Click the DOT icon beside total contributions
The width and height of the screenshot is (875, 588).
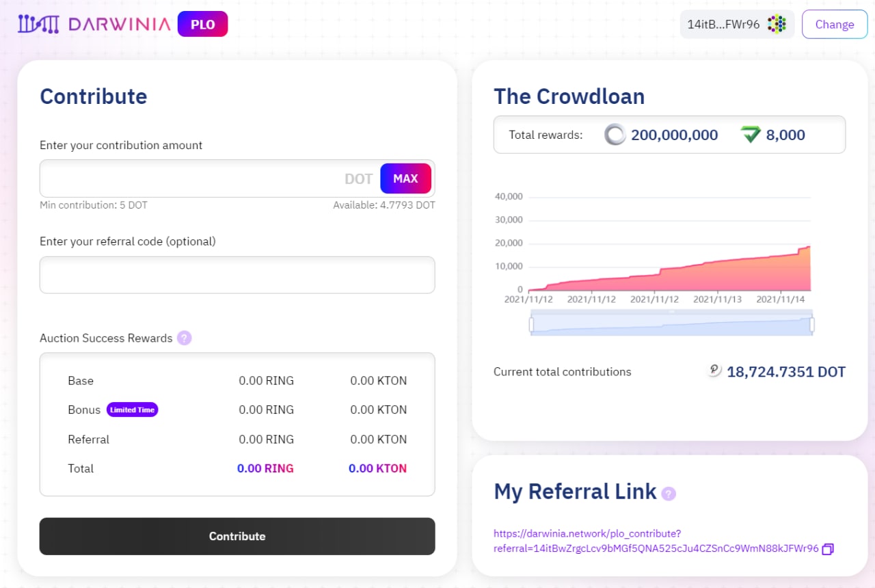[x=714, y=371]
